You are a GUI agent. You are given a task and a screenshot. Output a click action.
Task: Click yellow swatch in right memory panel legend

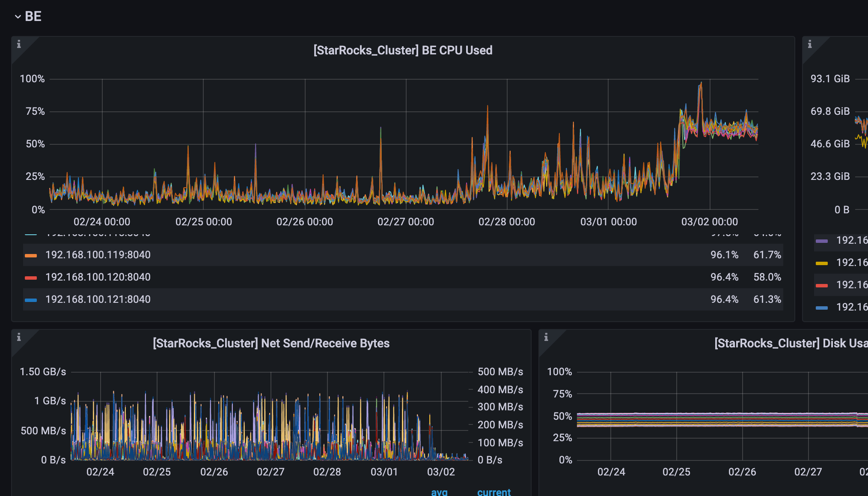(822, 263)
